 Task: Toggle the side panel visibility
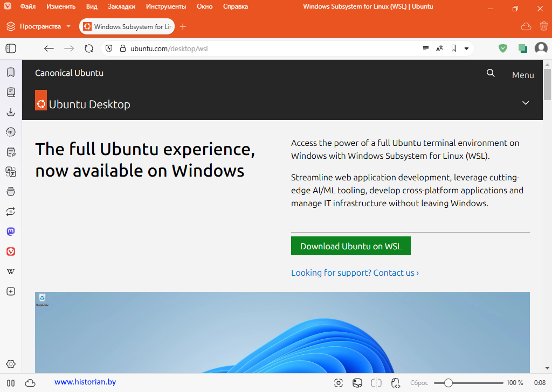click(x=11, y=48)
